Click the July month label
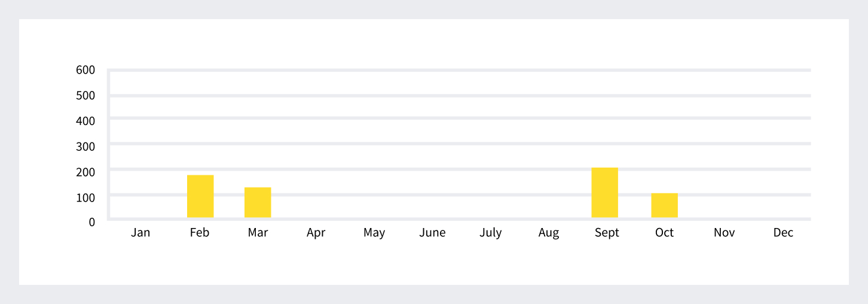The height and width of the screenshot is (304, 868). [490, 233]
